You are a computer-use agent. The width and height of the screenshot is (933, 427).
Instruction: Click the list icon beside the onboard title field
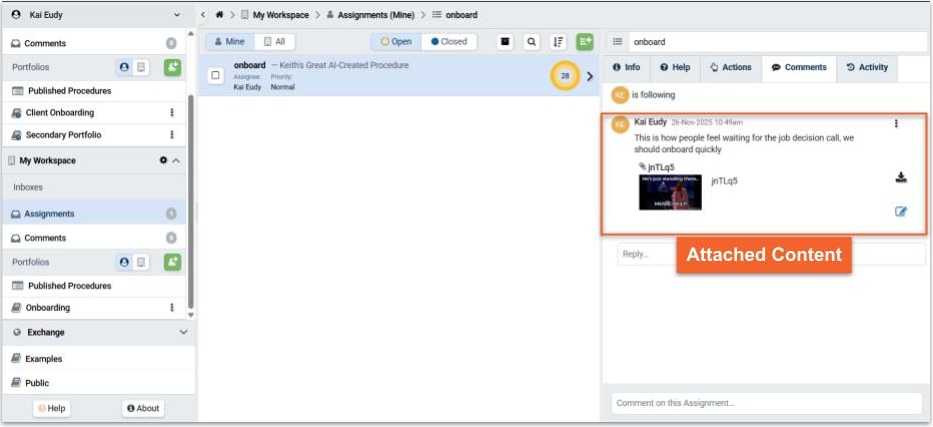618,42
